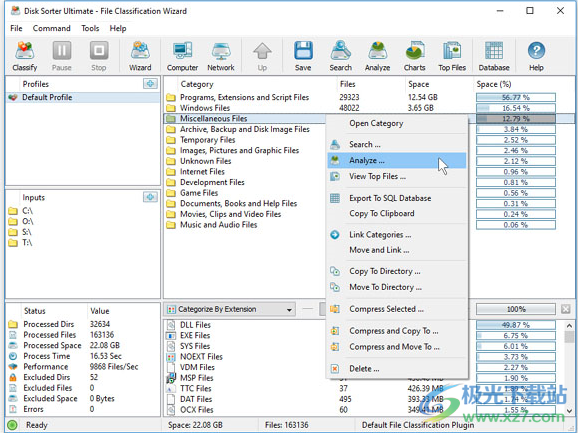Add an input directory with the plus button
The image size is (578, 433).
point(150,197)
